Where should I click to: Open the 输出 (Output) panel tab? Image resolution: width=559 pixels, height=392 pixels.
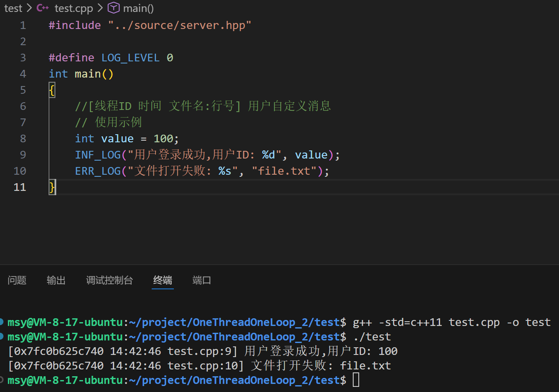pyautogui.click(x=56, y=280)
